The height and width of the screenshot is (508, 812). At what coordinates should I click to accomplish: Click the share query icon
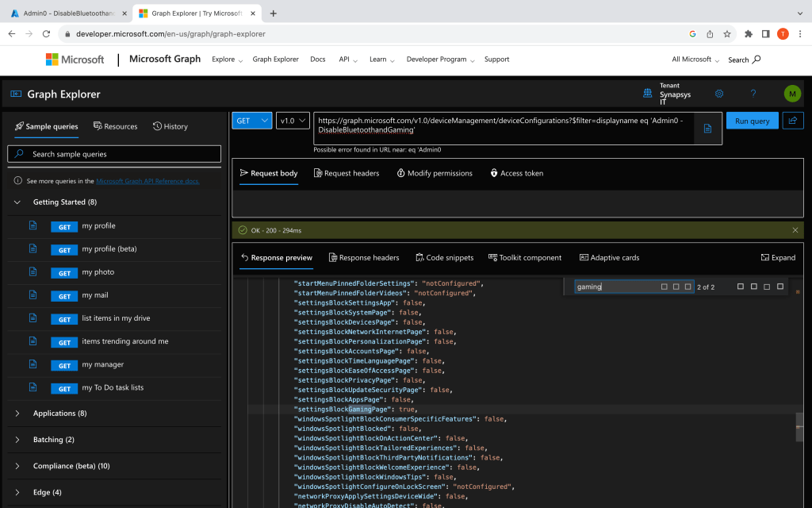pos(792,121)
